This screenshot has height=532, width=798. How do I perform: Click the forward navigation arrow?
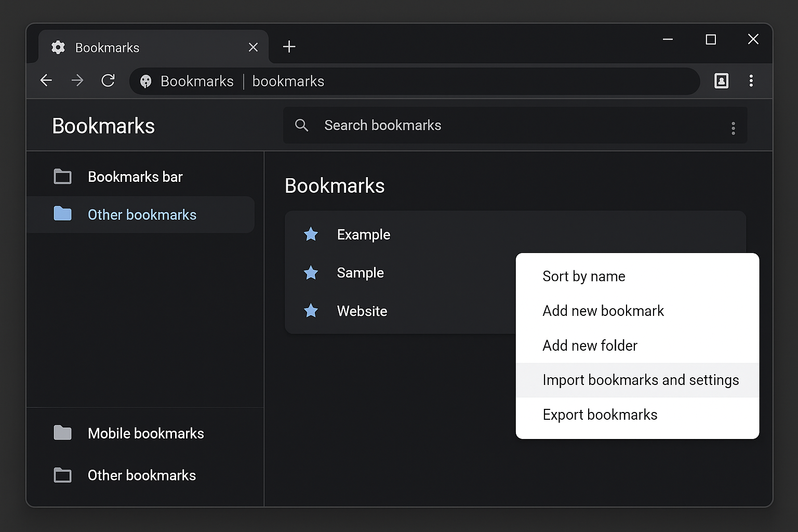click(77, 81)
